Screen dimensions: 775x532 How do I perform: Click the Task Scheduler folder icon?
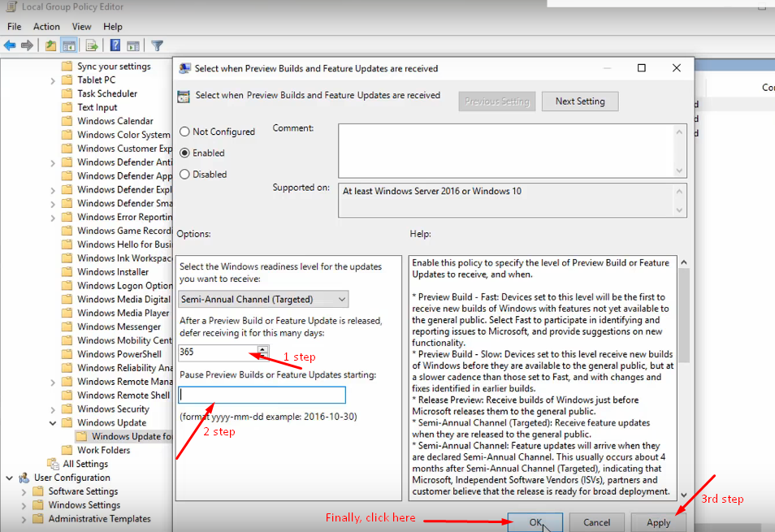[x=67, y=94]
